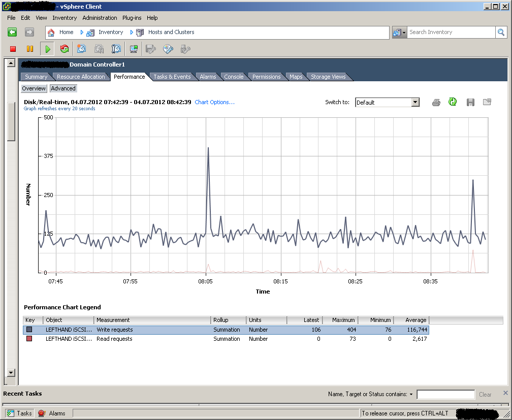The height and width of the screenshot is (420, 512).
Task: Click the search magnifier icon
Action: tap(501, 32)
